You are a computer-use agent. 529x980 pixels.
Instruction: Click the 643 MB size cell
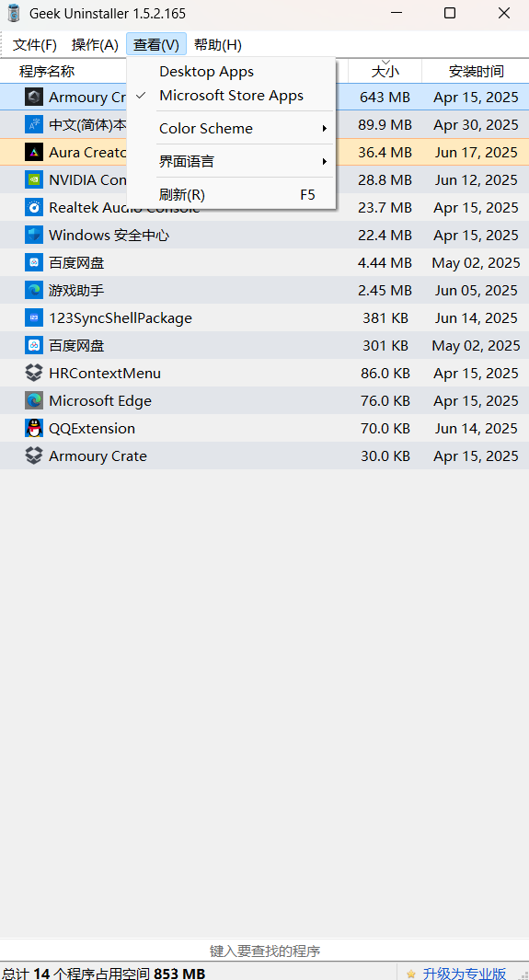pos(385,97)
